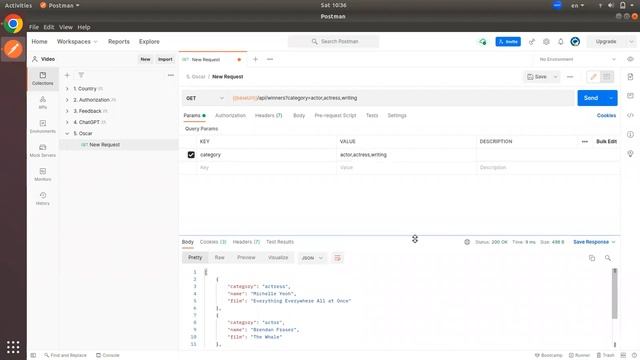Open a new request tab with plus

(x=256, y=59)
